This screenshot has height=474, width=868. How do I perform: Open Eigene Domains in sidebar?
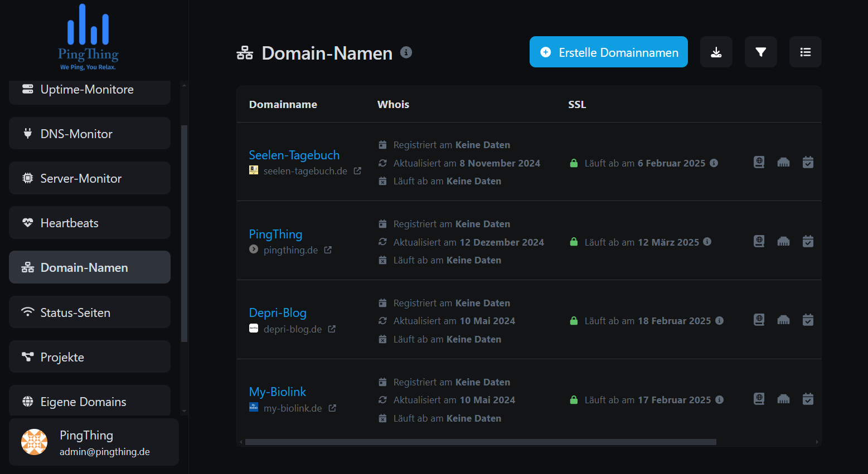tap(90, 400)
